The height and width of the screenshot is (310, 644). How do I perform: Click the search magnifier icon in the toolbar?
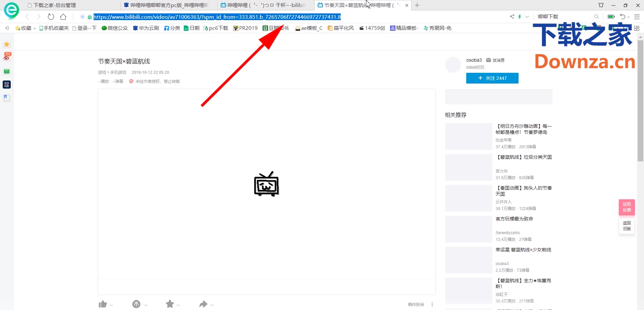pos(596,16)
